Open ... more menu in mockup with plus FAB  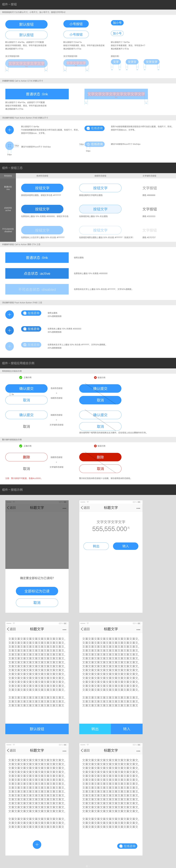(64, 751)
